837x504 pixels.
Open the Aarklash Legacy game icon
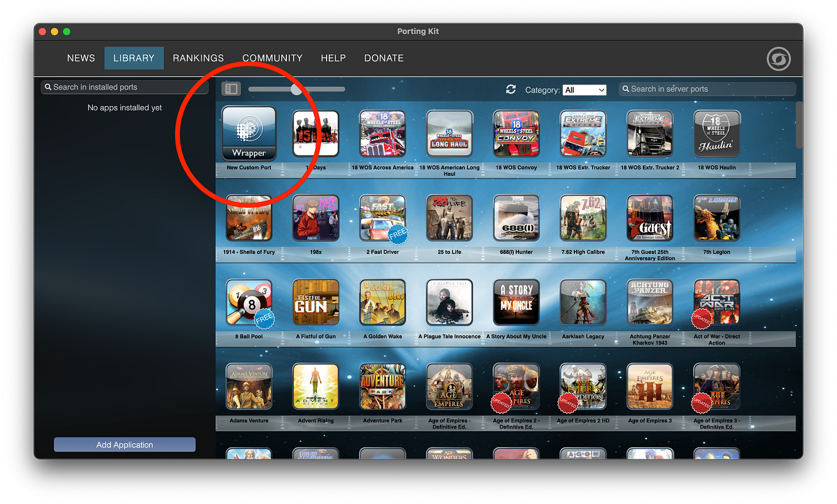(583, 302)
